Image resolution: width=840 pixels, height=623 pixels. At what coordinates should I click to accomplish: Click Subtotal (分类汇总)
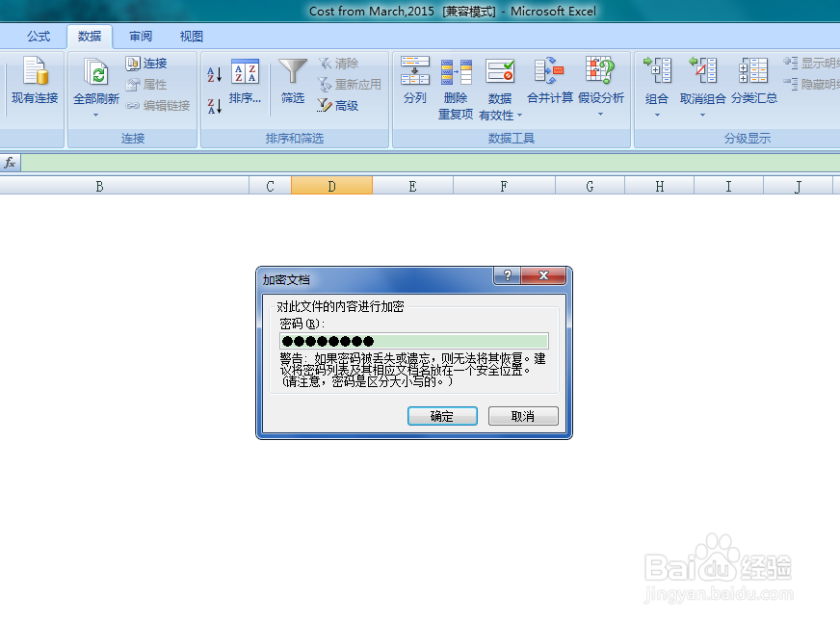pos(753,81)
